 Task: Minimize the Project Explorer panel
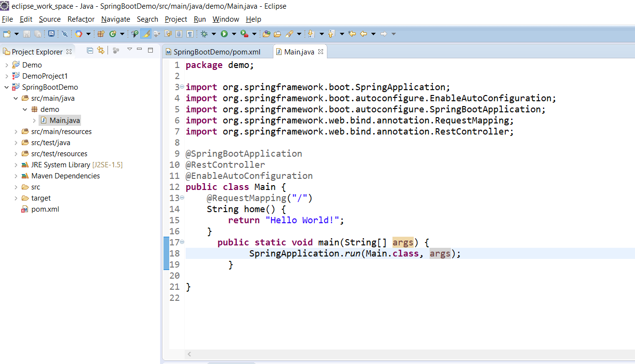point(139,49)
